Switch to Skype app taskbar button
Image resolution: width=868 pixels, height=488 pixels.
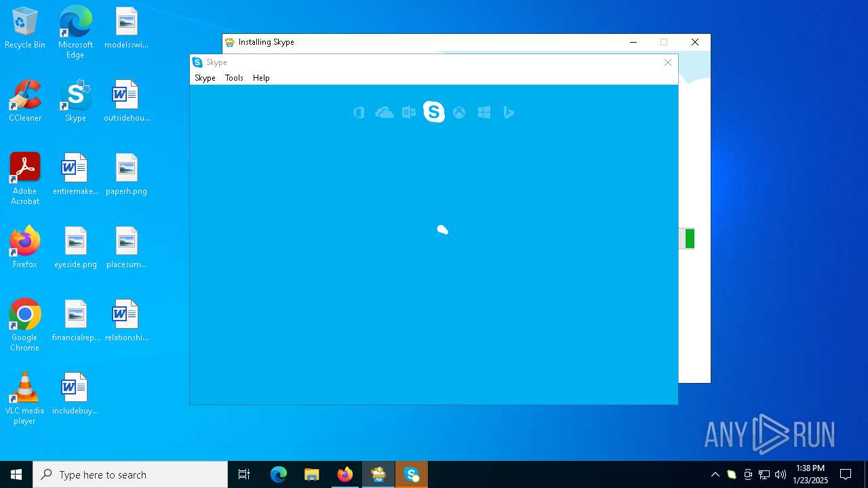click(412, 474)
